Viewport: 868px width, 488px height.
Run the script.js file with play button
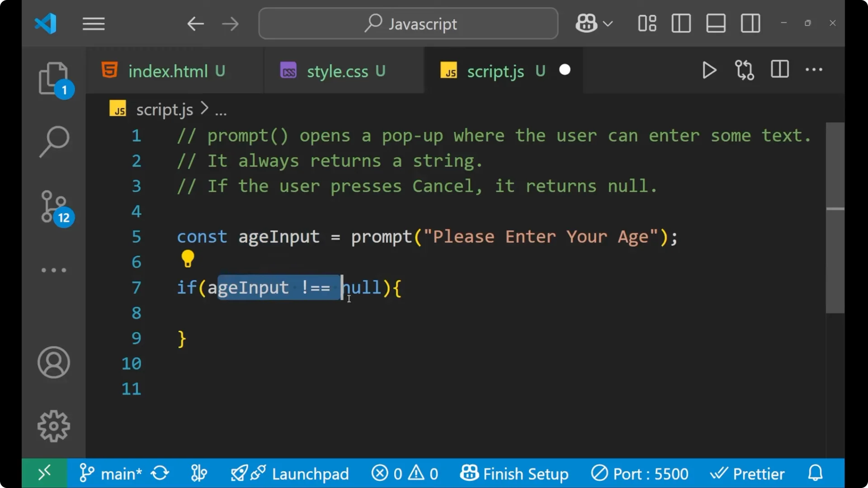[x=709, y=70]
